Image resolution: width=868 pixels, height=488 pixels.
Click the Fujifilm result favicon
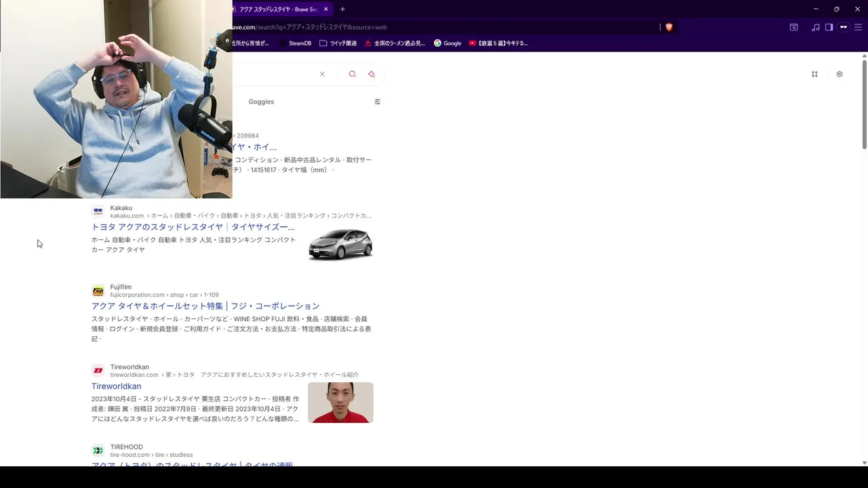point(98,291)
